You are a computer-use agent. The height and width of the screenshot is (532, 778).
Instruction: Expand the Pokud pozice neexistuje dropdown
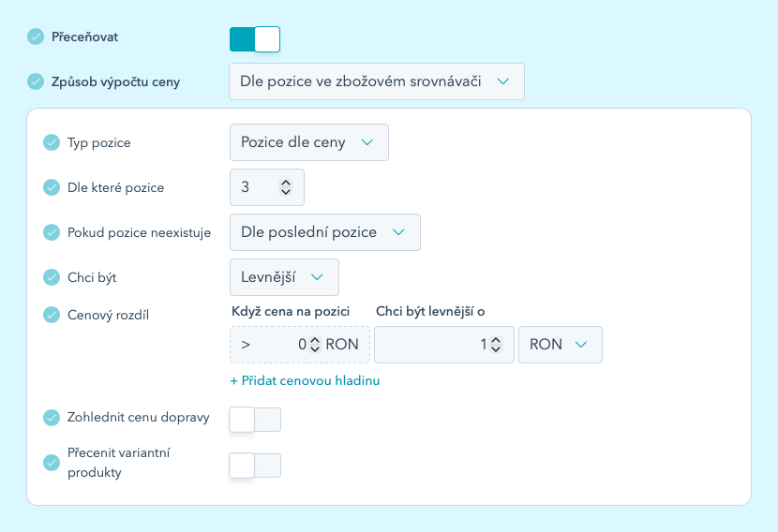pyautogui.click(x=325, y=232)
